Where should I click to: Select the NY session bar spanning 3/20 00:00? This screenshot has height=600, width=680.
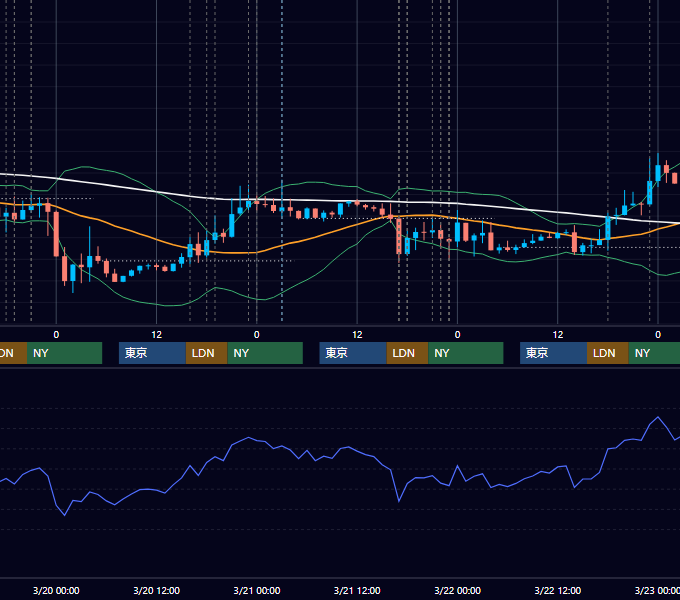coord(64,353)
